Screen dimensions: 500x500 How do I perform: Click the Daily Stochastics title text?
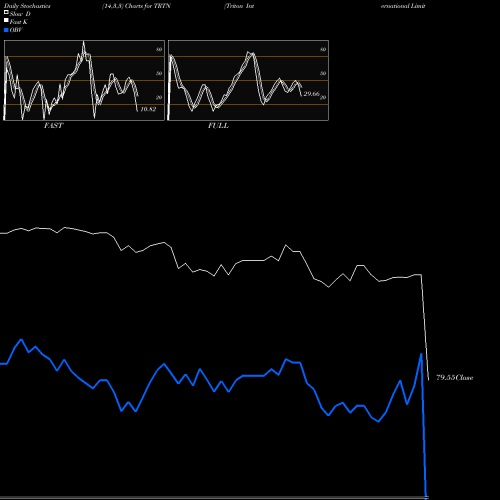point(27,6)
